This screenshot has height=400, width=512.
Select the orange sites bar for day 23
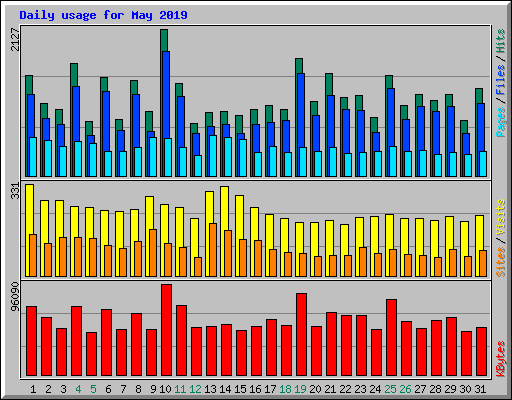363,262
